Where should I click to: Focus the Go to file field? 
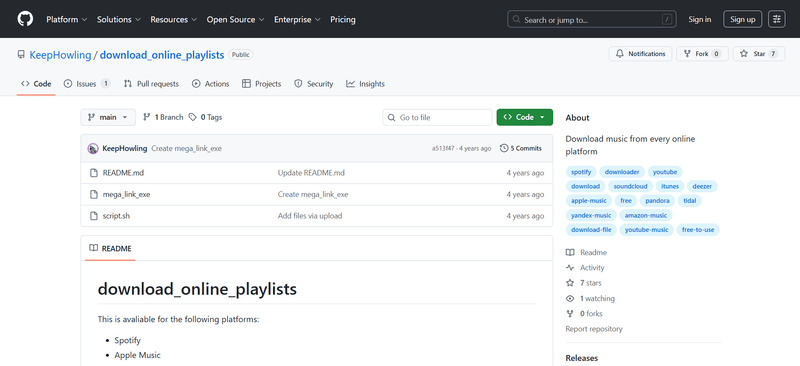click(x=437, y=117)
